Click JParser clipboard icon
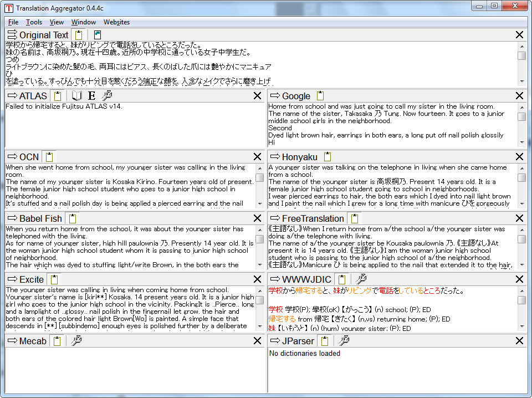Screen dimensions: 532x398 [325, 341]
